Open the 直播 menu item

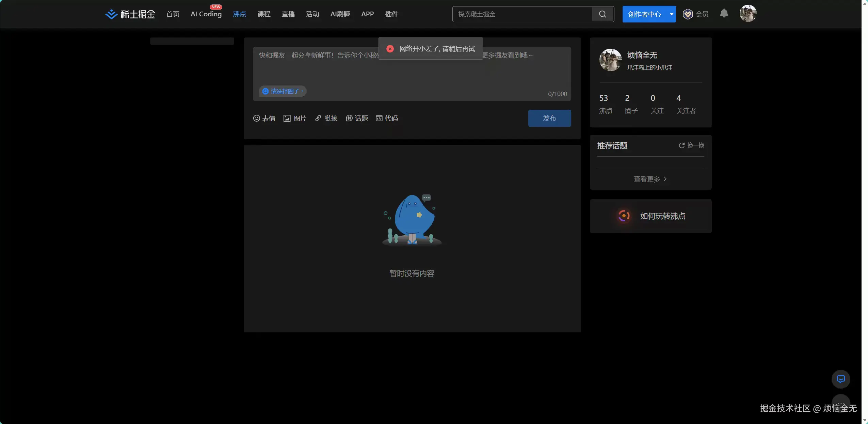pos(288,14)
